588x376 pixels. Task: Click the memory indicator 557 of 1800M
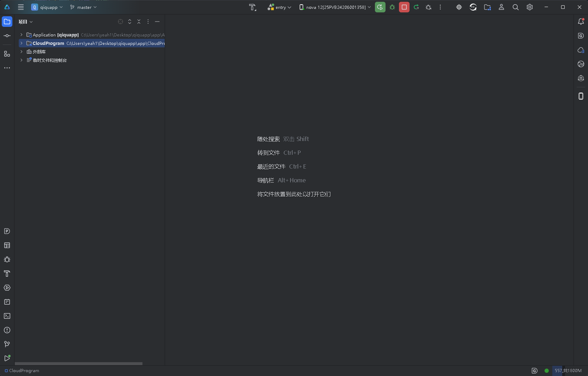[x=568, y=370]
